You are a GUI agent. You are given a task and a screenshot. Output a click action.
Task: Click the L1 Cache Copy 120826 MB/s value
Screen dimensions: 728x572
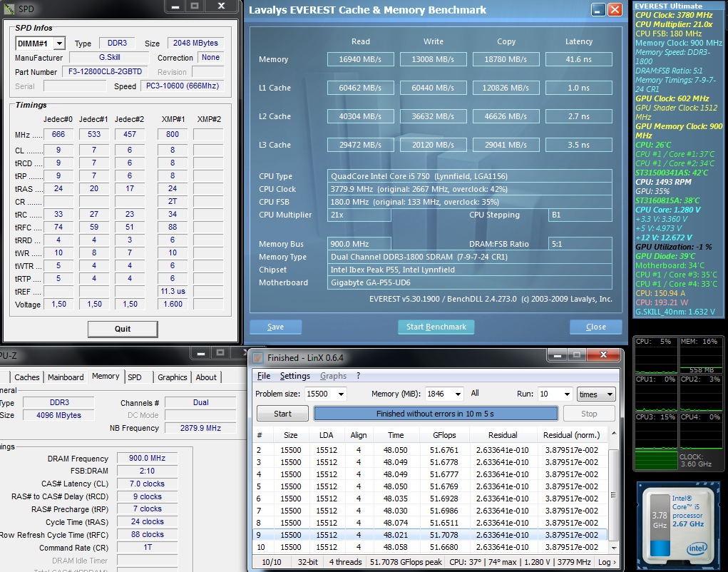(x=506, y=88)
